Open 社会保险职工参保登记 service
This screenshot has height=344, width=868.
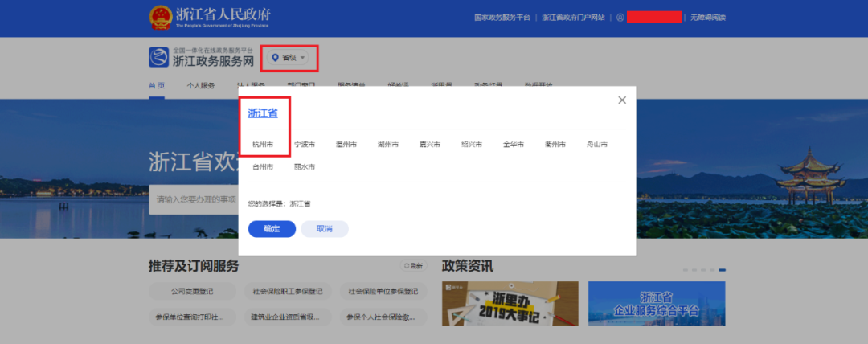[288, 291]
